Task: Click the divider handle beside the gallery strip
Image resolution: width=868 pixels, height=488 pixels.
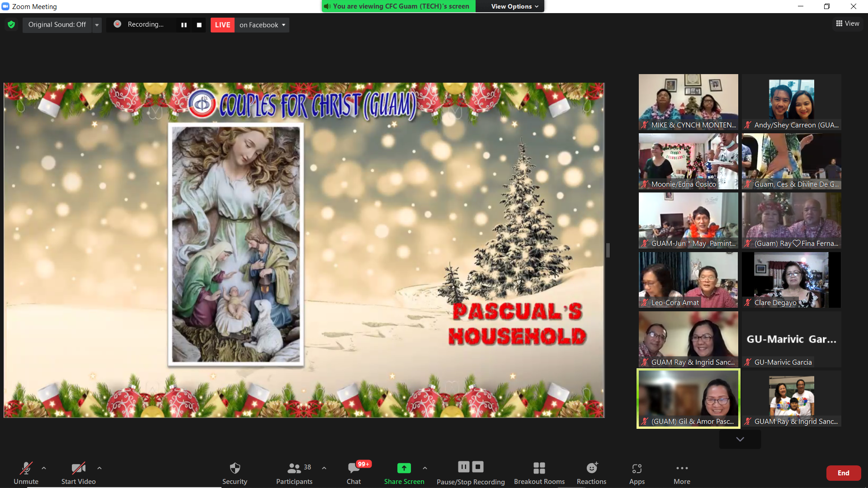Action: (608, 250)
